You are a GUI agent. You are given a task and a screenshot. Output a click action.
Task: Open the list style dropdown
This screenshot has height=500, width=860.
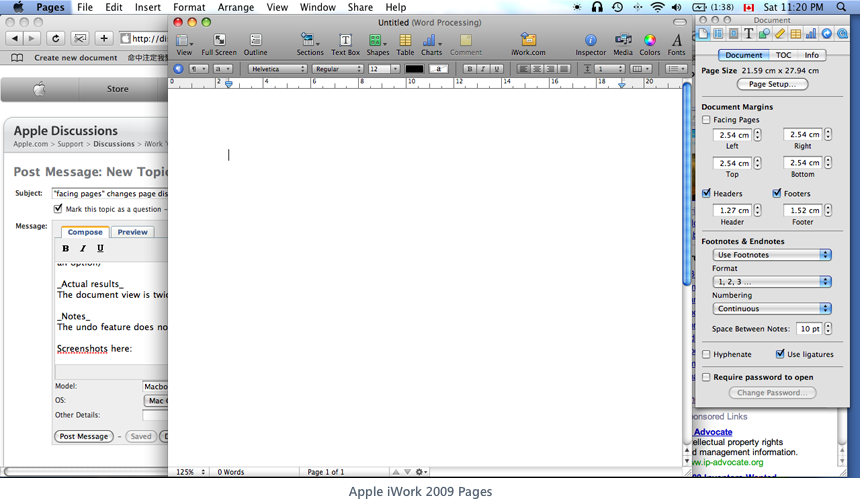(x=676, y=69)
